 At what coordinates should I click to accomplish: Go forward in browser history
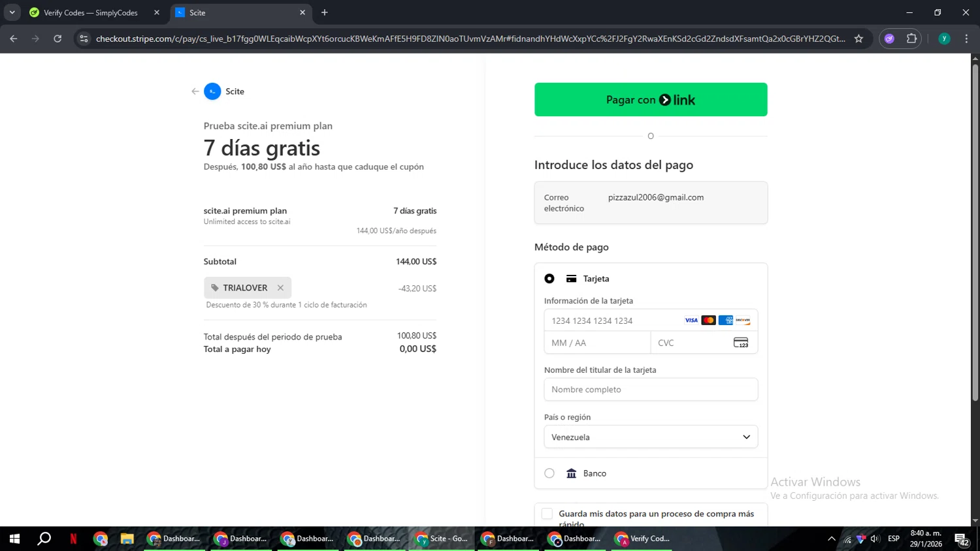(35, 39)
